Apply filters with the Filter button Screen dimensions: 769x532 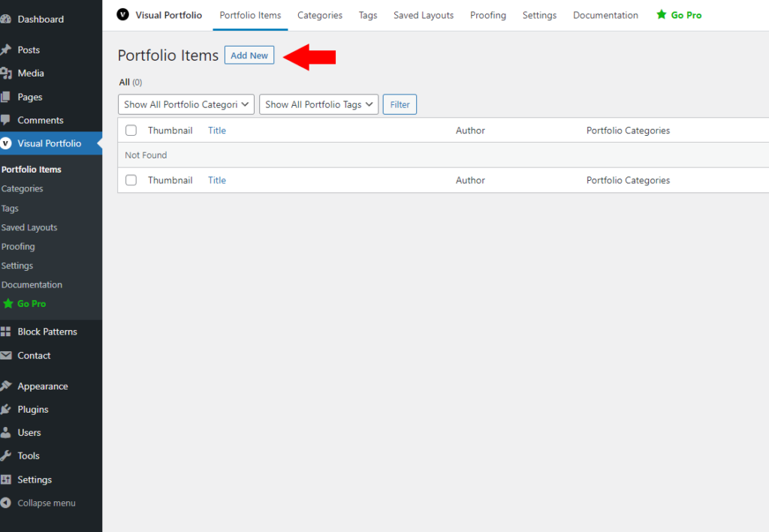pos(400,104)
